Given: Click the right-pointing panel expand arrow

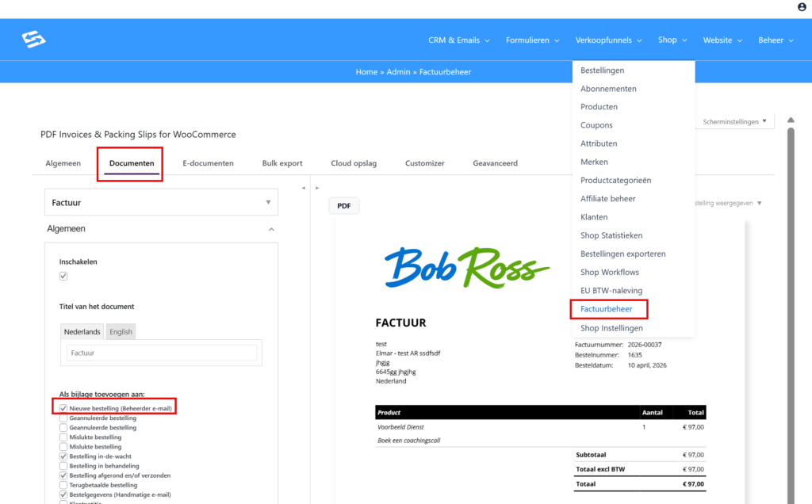Looking at the screenshot, I should coord(317,188).
